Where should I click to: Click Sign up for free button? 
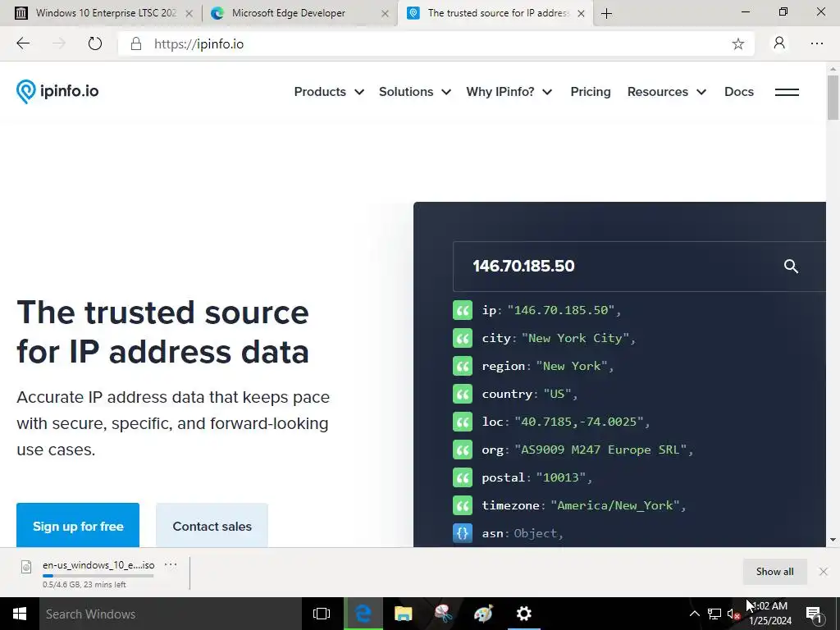click(x=78, y=526)
